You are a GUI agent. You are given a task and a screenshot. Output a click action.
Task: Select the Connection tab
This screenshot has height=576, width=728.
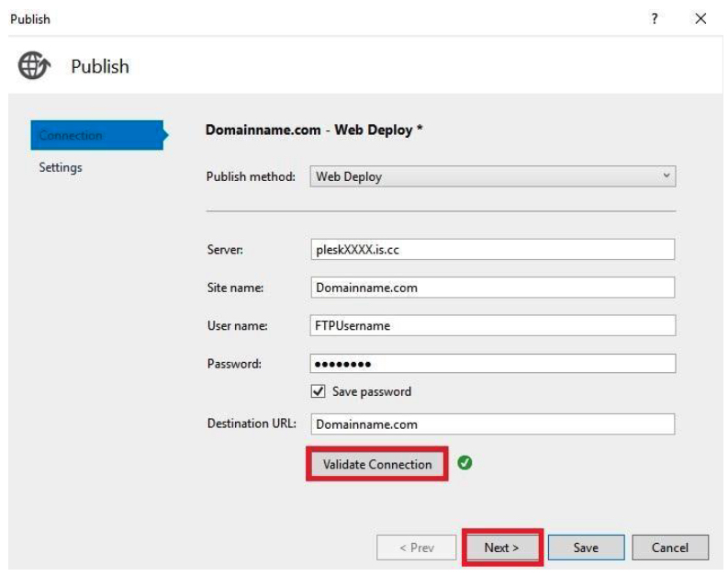click(99, 135)
